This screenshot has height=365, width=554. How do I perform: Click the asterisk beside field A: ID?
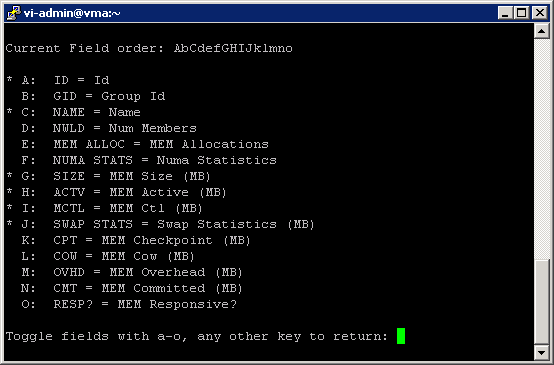(10, 79)
